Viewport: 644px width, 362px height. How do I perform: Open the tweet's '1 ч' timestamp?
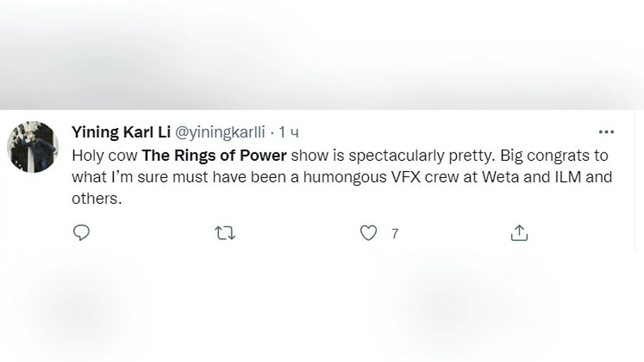pos(288,132)
